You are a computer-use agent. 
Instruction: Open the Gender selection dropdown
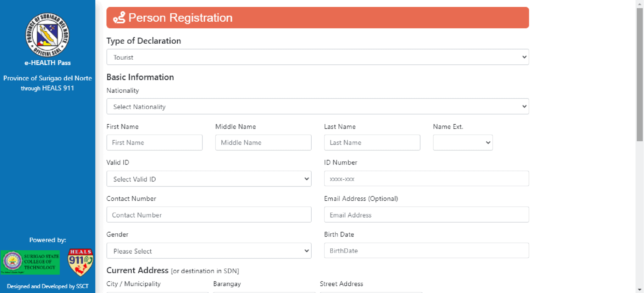click(x=209, y=251)
